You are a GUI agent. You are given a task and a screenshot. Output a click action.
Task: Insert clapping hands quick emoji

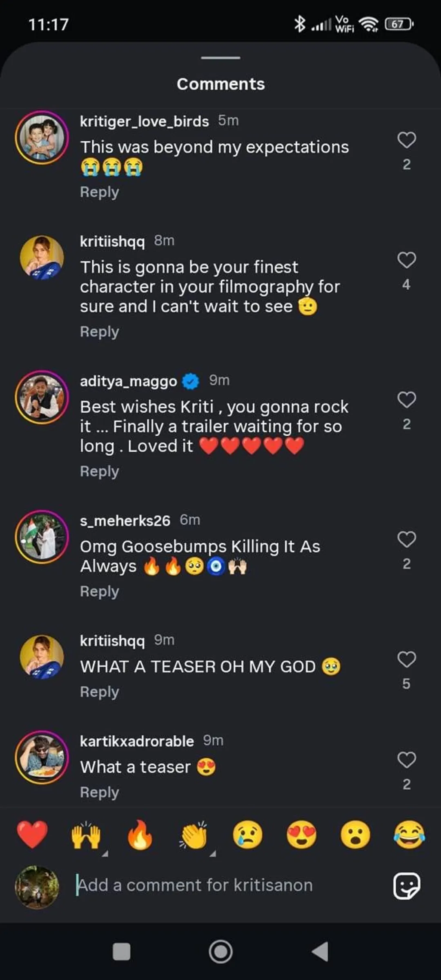coord(194,835)
